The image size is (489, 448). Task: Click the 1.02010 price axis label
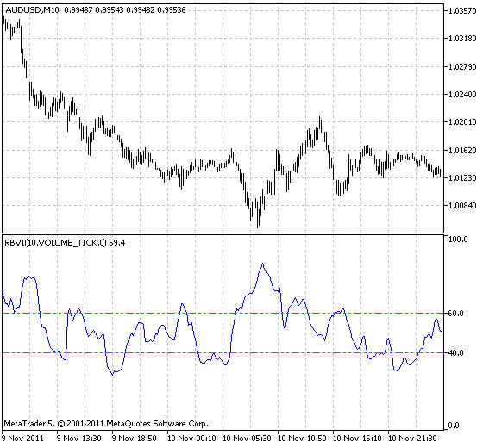pyautogui.click(x=462, y=122)
